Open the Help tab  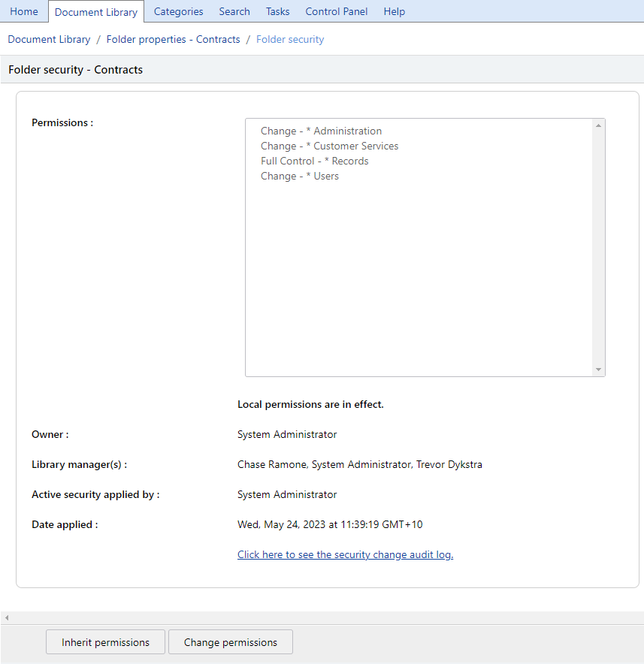[394, 11]
